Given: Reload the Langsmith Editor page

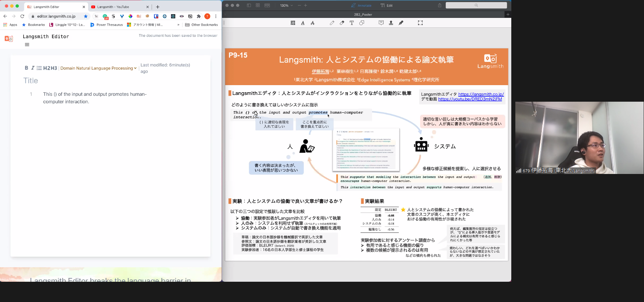Looking at the screenshot, I should pos(22,16).
